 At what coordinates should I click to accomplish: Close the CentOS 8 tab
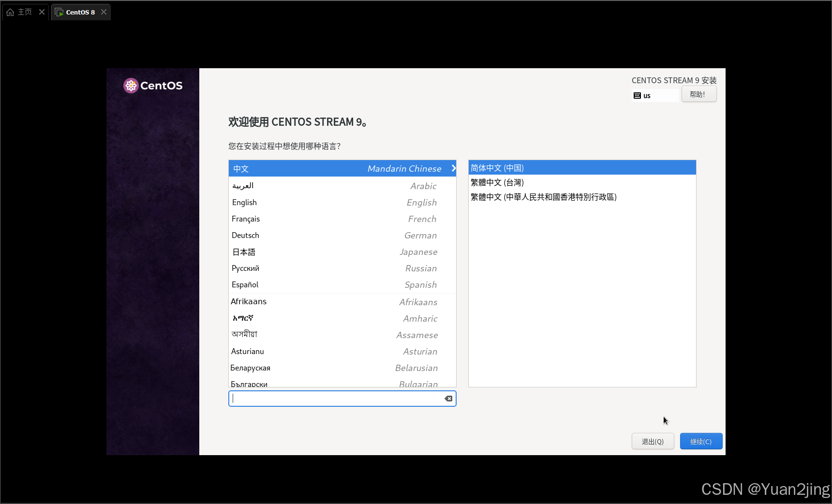point(104,12)
